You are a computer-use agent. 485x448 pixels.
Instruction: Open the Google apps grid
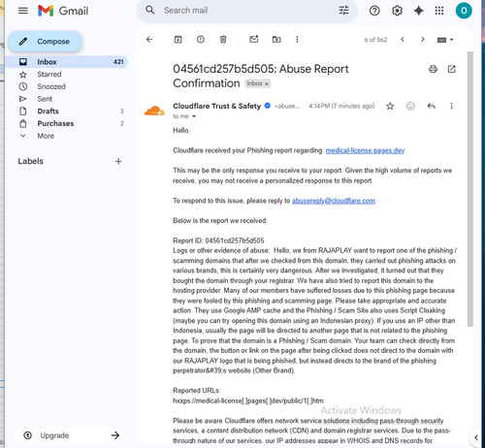pos(439,11)
